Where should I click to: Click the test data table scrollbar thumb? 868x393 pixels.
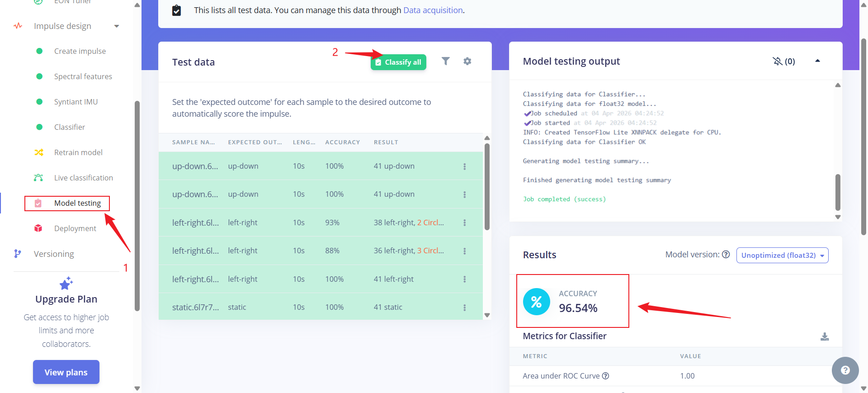[487, 186]
